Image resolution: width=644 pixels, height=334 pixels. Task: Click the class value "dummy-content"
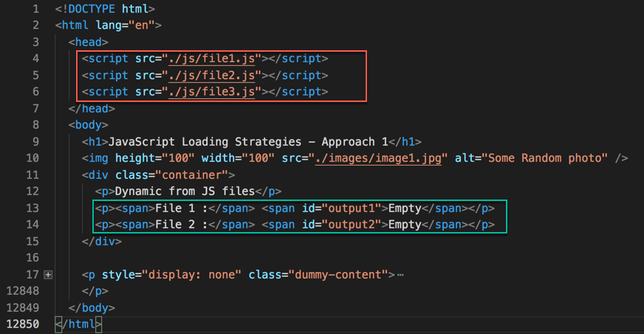pos(338,274)
